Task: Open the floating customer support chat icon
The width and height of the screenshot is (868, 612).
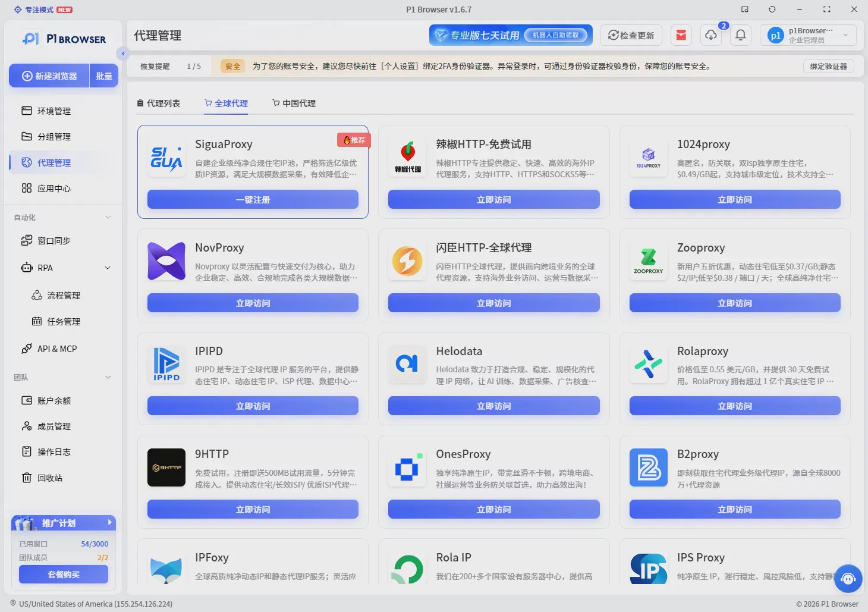Action: tap(848, 579)
